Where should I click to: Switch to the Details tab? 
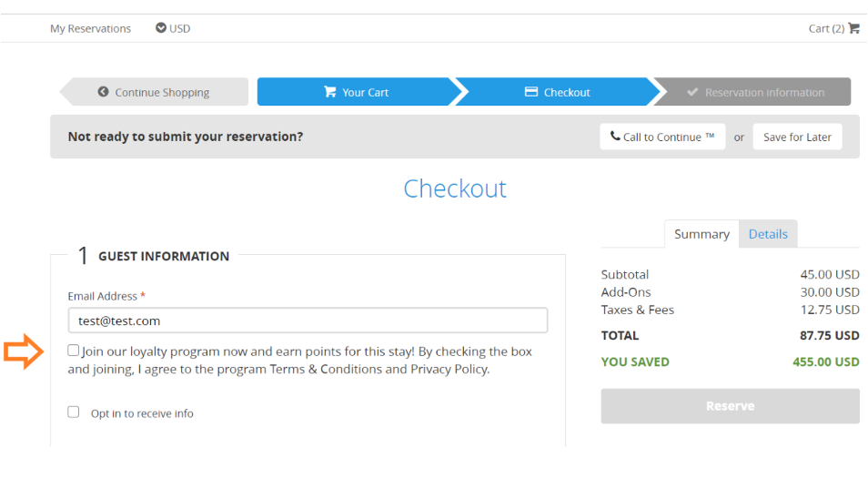click(768, 234)
